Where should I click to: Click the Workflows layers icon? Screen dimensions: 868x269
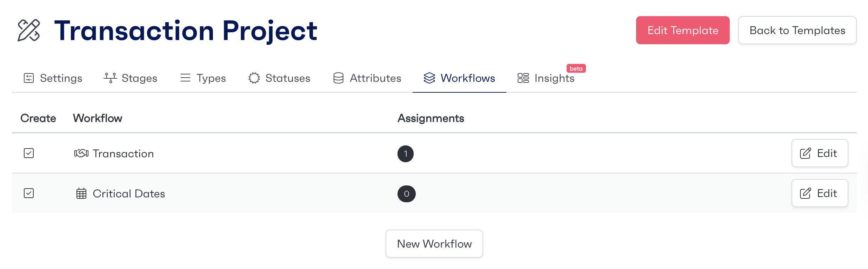(x=429, y=78)
